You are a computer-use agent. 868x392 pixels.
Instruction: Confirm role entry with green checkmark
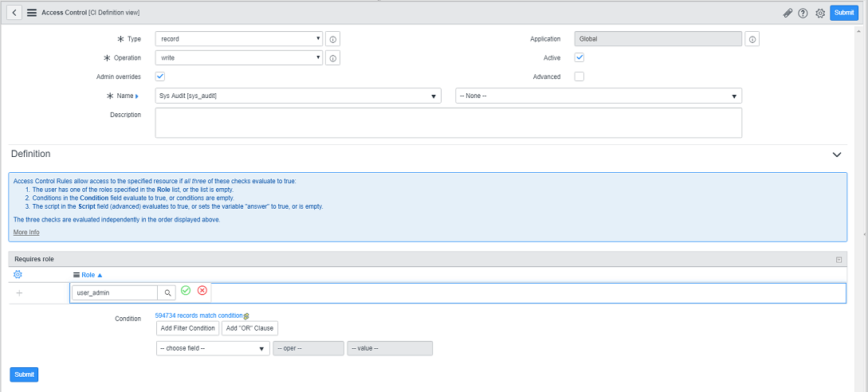tap(186, 291)
